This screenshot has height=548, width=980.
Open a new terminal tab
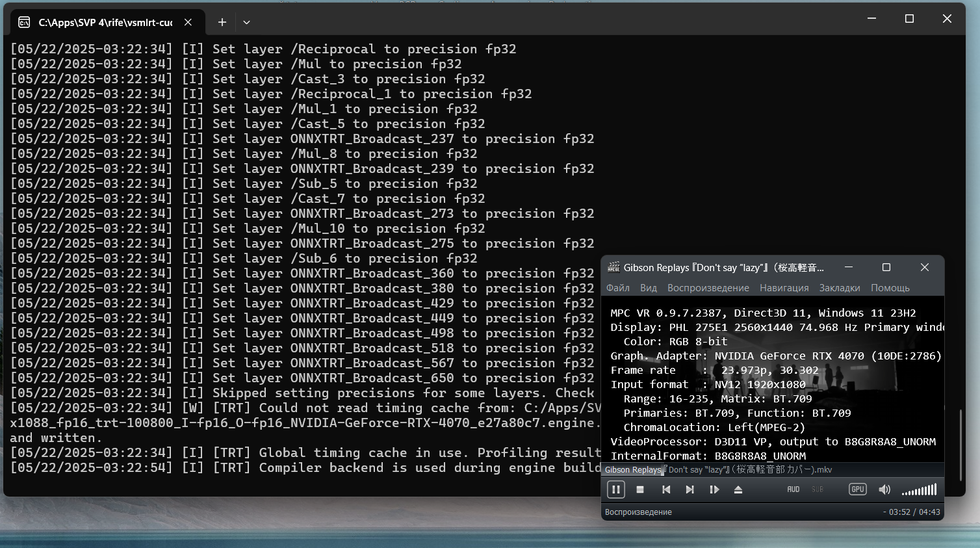222,22
